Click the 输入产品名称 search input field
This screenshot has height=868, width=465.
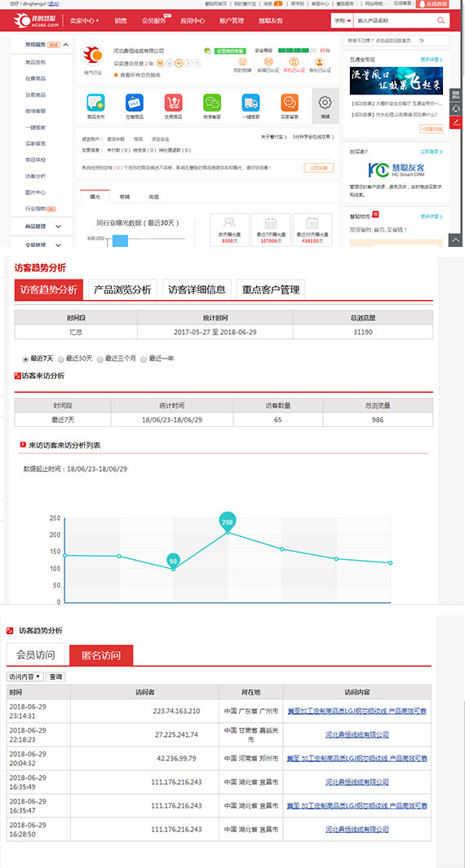pyautogui.click(x=393, y=20)
